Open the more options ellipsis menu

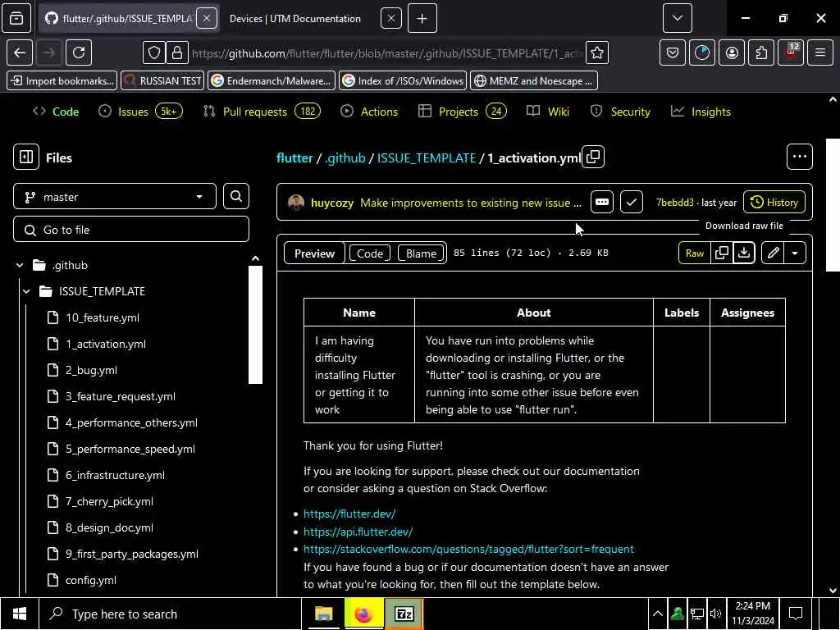point(799,157)
